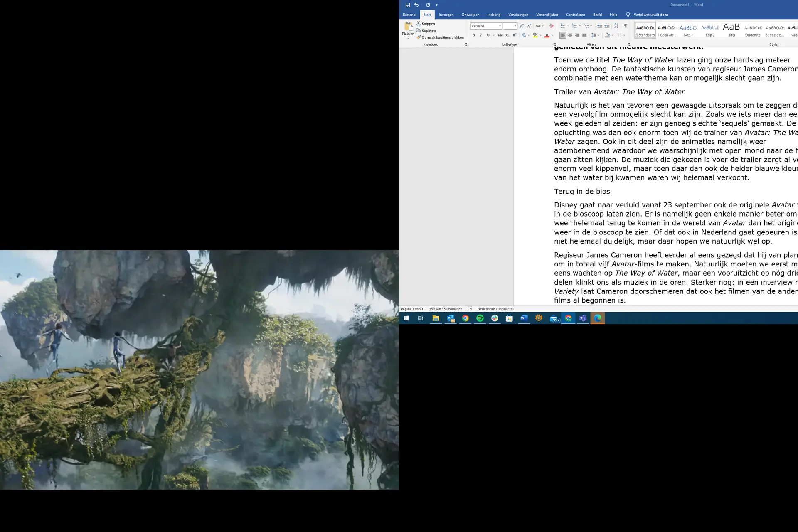The width and height of the screenshot is (798, 532).
Task: Open line and paragraph spacing options
Action: 594,35
